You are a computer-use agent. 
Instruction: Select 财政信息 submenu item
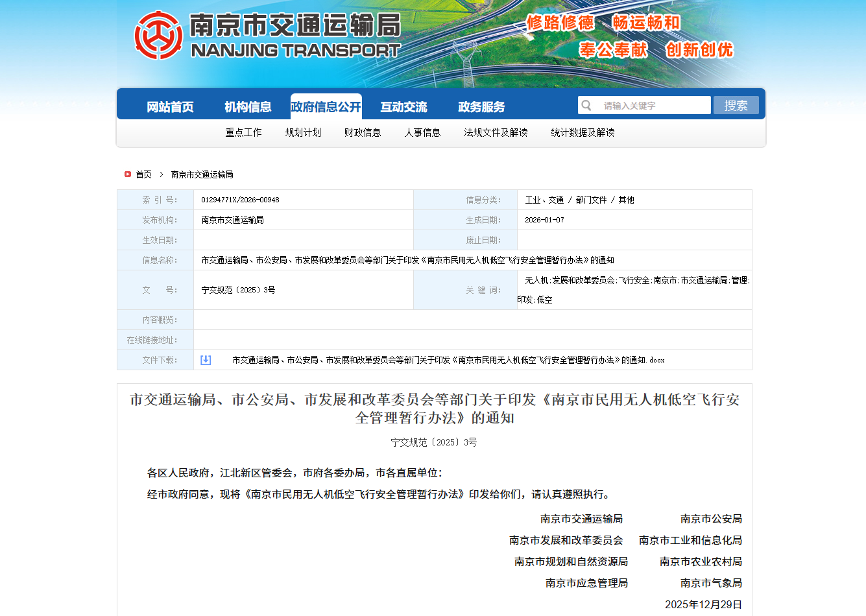(363, 132)
